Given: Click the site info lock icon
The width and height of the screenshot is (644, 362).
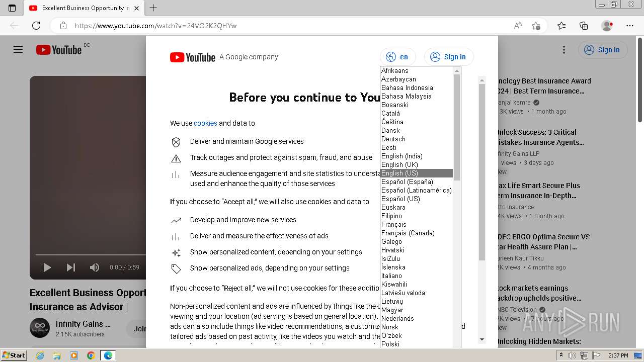Looking at the screenshot, I should [x=63, y=26].
